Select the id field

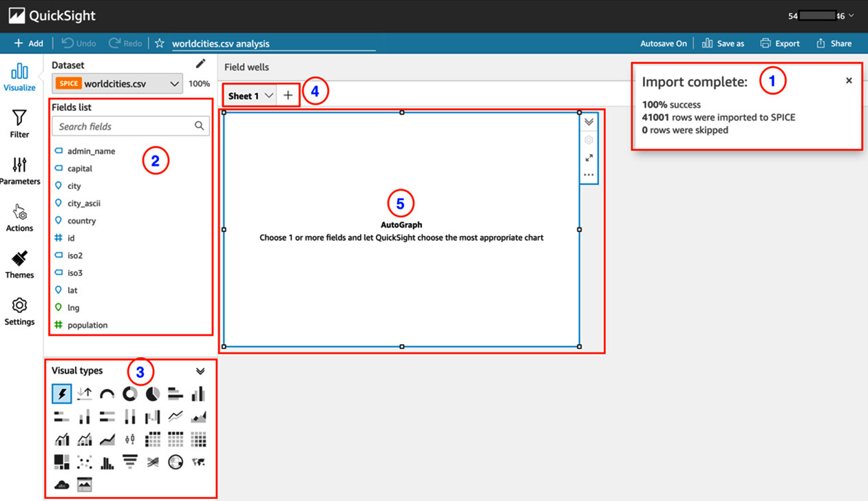pyautogui.click(x=71, y=238)
